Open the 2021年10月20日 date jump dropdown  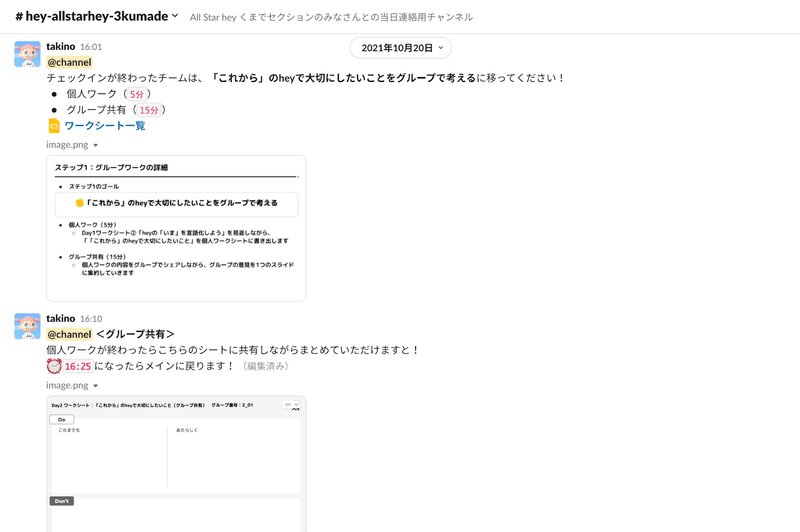pos(401,48)
